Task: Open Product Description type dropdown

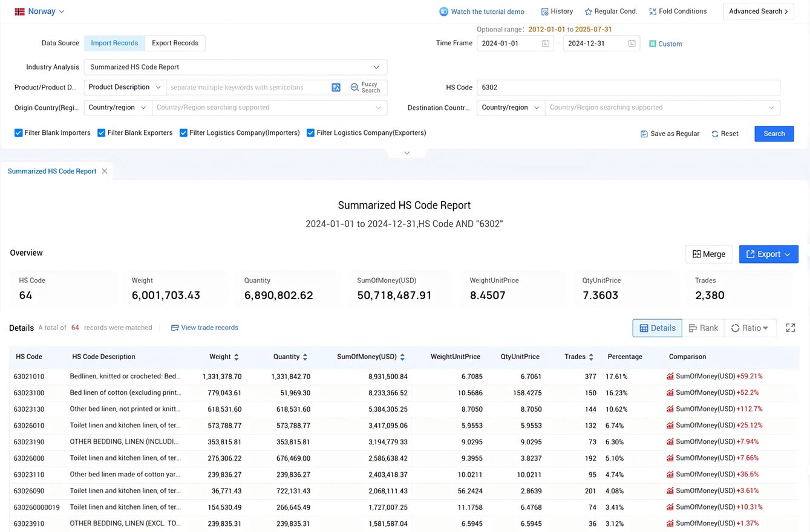Action: pos(125,87)
